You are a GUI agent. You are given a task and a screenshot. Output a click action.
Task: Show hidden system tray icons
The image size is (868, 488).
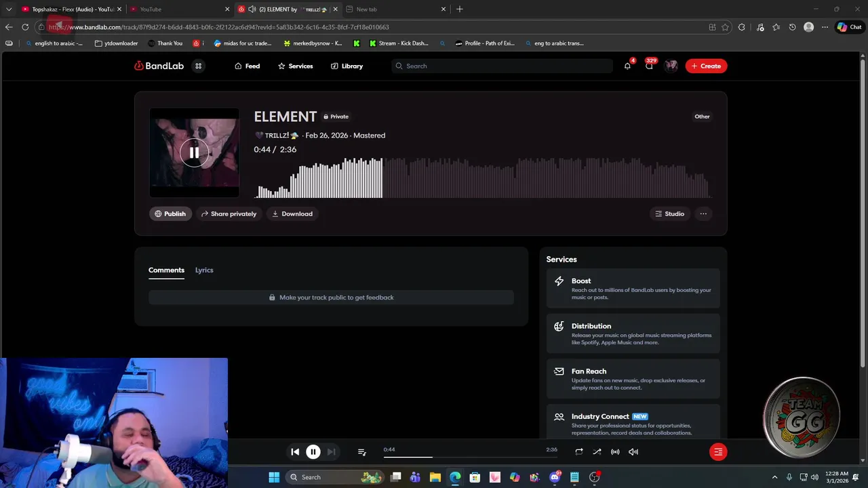tap(774, 477)
